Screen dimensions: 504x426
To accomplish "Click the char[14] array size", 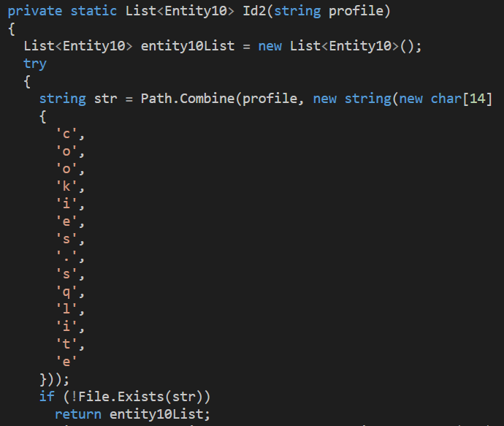I will click(x=477, y=99).
